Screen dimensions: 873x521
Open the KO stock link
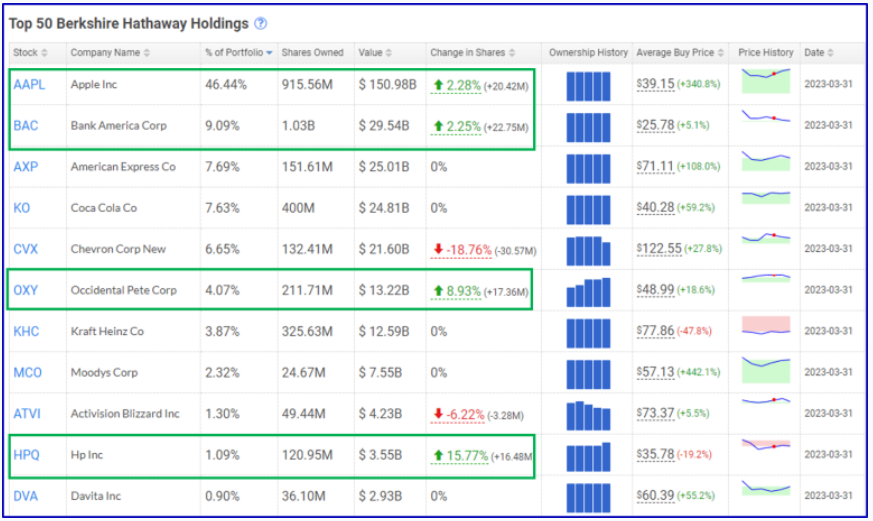[x=22, y=208]
